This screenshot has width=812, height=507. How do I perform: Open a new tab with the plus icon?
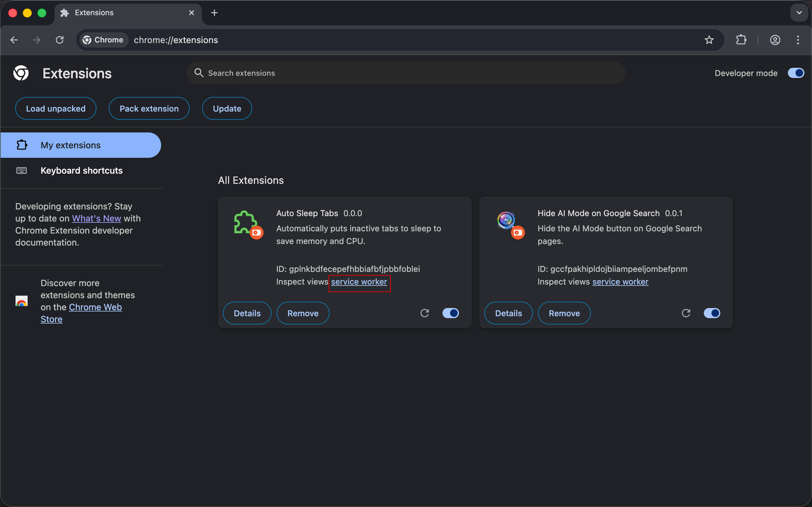coord(214,13)
